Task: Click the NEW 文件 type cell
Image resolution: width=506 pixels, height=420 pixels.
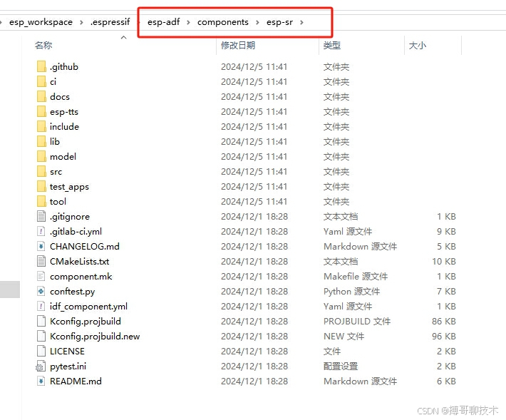Action: 344,337
